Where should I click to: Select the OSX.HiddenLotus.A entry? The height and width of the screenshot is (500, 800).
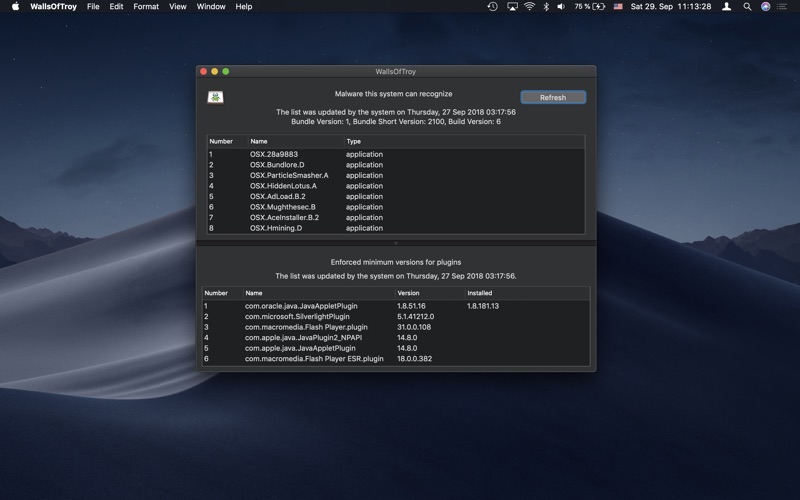[396, 186]
